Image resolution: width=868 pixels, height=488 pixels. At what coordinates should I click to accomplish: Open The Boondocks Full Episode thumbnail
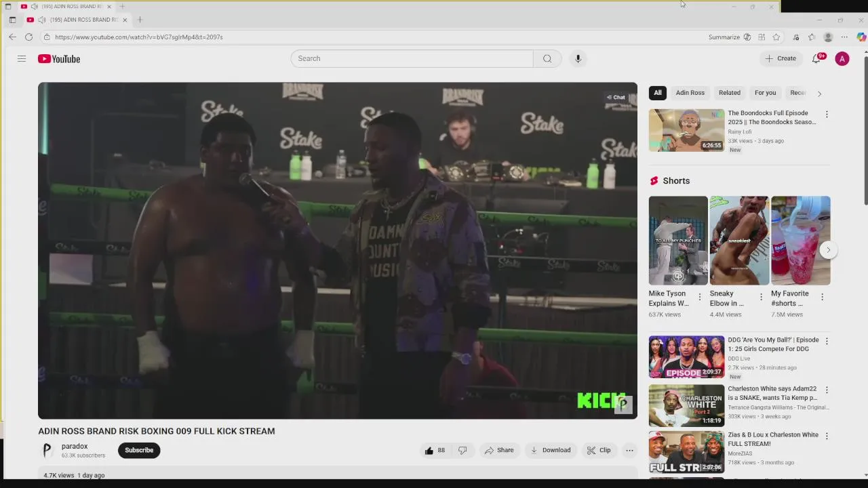coord(686,130)
